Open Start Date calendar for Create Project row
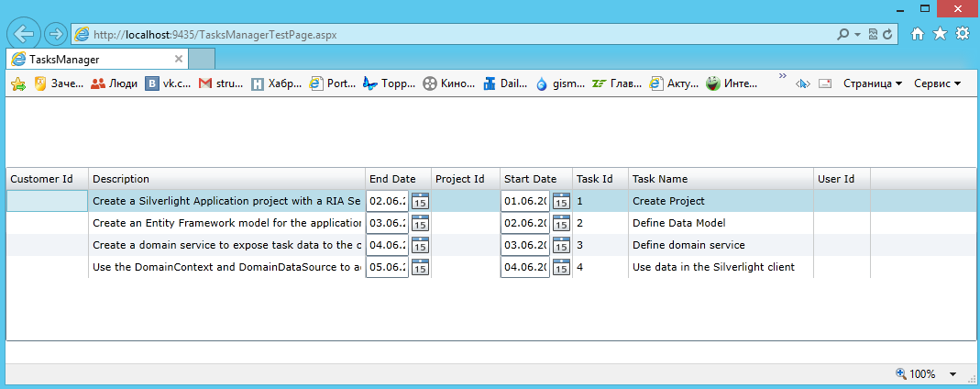The image size is (980, 389). tap(561, 201)
